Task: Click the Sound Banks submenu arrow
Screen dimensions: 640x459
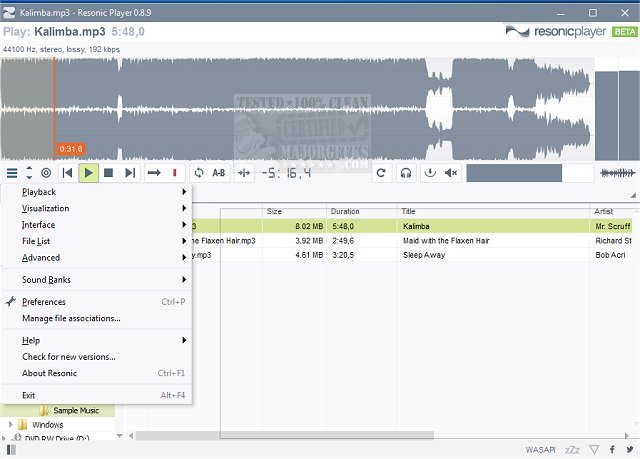Action: [x=184, y=280]
